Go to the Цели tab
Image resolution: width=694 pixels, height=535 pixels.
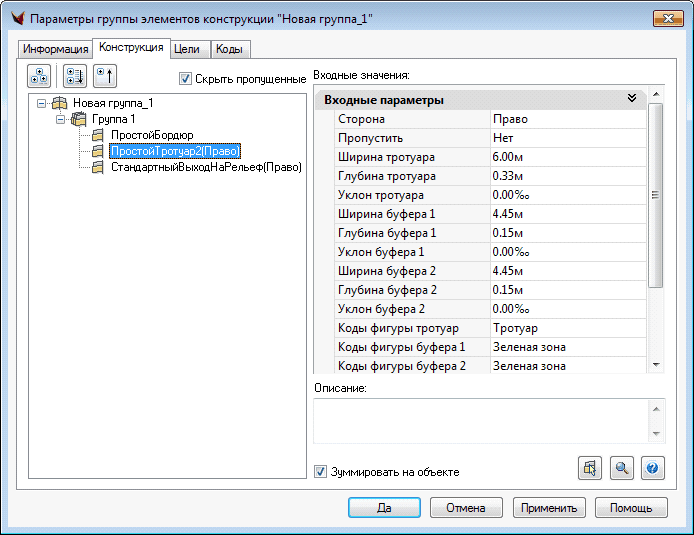[x=187, y=49]
